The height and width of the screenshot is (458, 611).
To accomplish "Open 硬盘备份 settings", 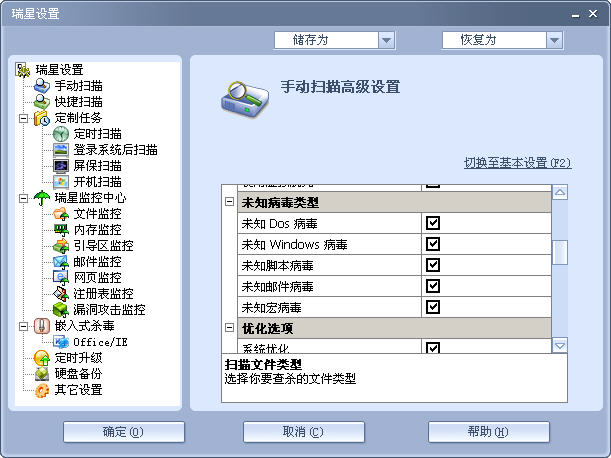I will (x=78, y=374).
